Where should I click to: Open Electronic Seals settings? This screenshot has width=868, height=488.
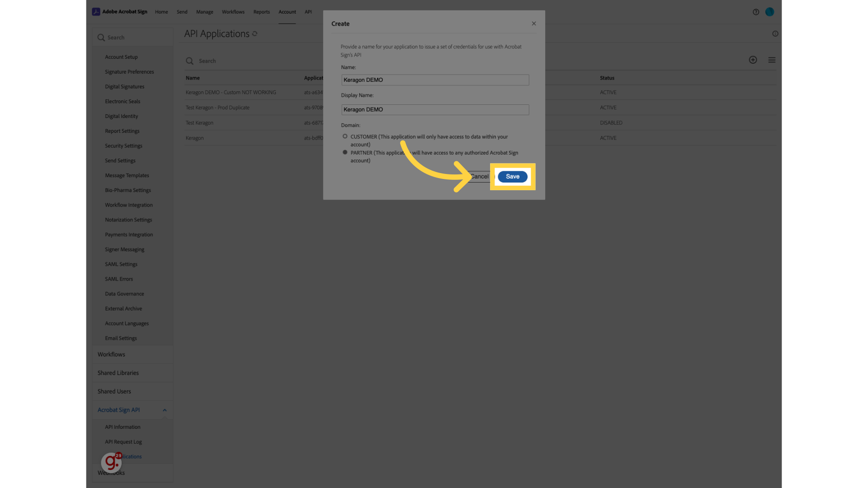pyautogui.click(x=123, y=102)
